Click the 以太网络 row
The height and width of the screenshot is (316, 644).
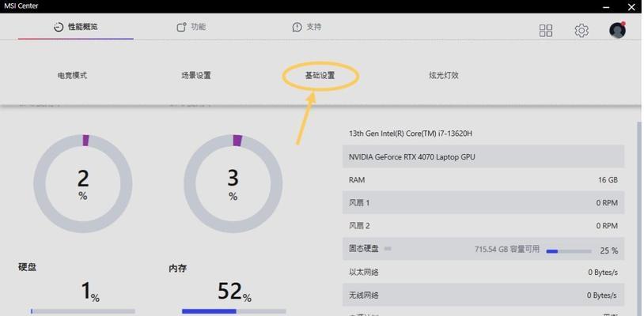tap(483, 272)
